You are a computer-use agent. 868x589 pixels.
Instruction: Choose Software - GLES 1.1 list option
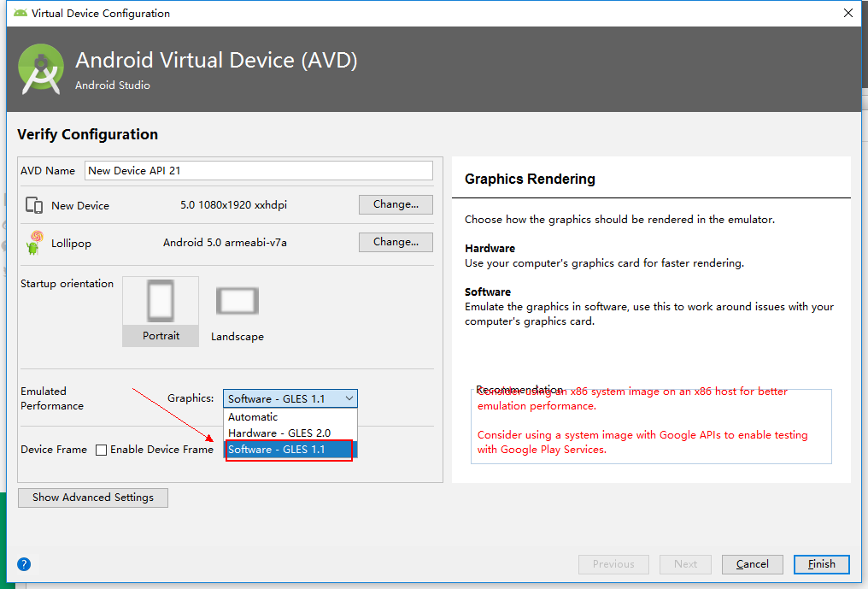point(290,450)
